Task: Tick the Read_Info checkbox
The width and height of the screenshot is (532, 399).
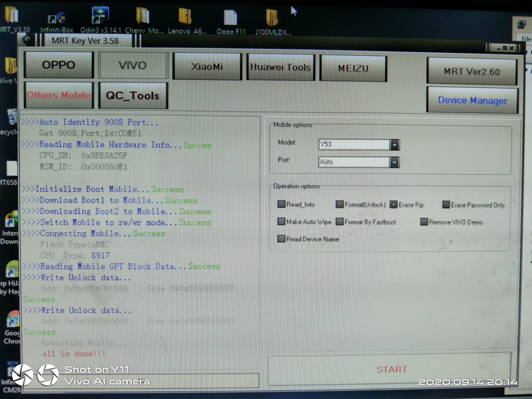Action: pyautogui.click(x=281, y=204)
